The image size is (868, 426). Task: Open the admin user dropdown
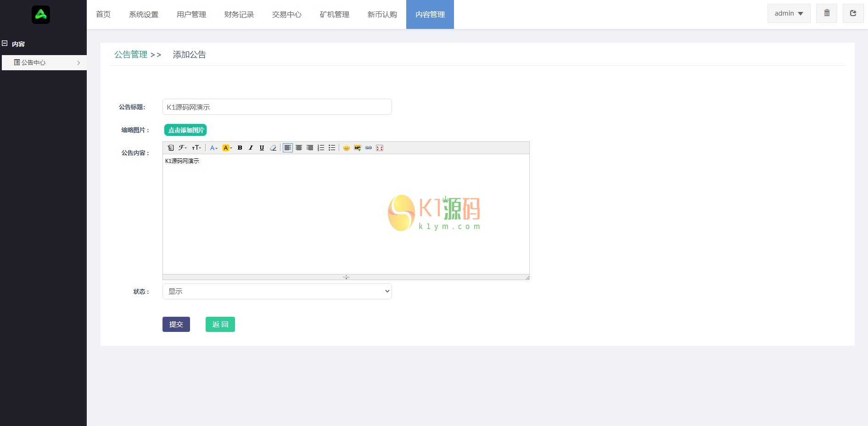789,13
